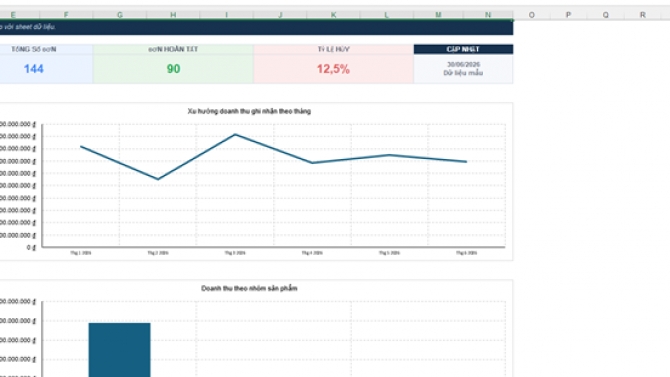Click the 'Thg 3 2026' axis label
Screen dimensions: 670x377
(235, 253)
